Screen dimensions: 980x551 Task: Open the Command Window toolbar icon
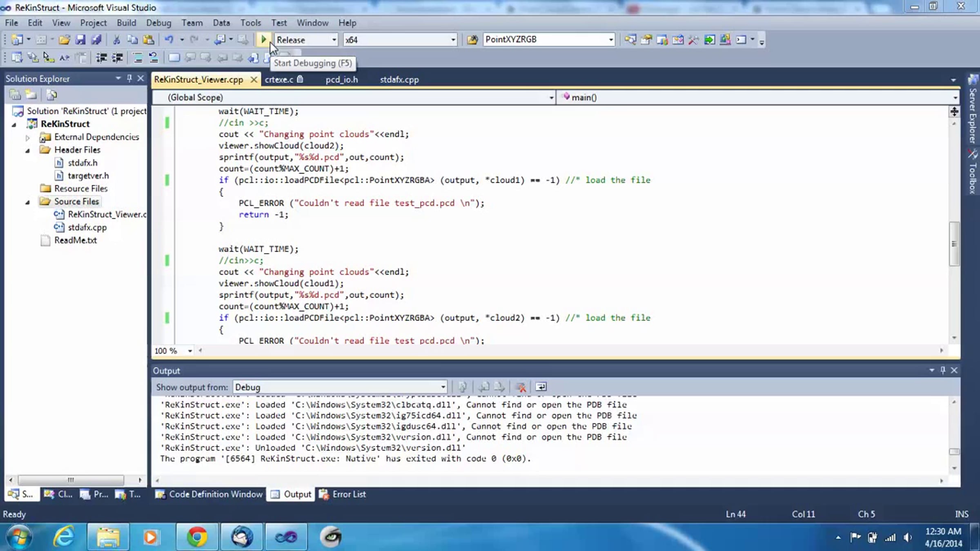point(741,40)
